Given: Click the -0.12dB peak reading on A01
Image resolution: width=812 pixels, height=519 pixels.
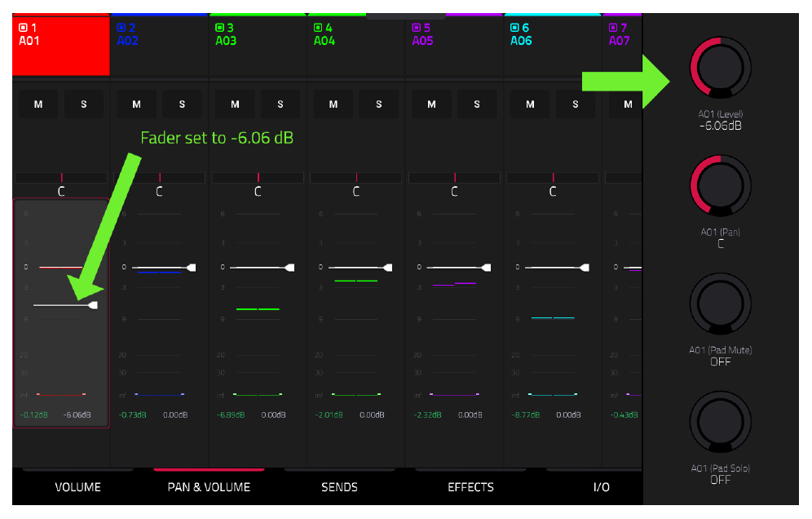Looking at the screenshot, I should coord(33,415).
